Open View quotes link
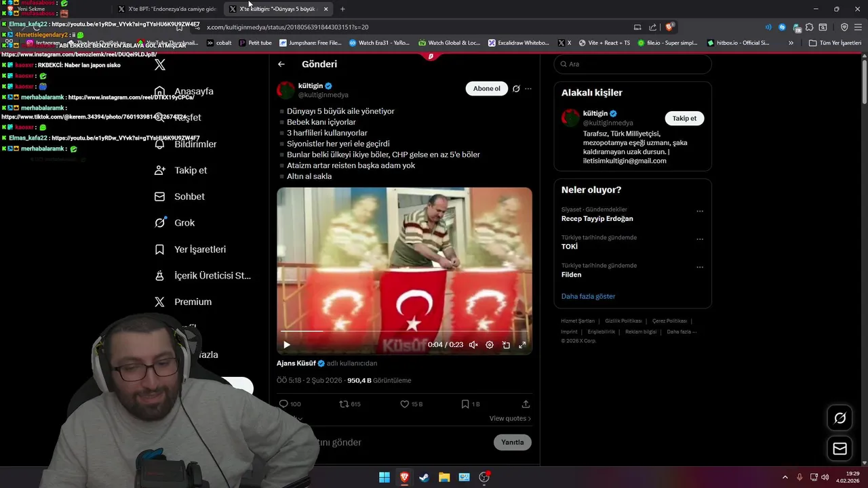The height and width of the screenshot is (488, 868). 510,419
